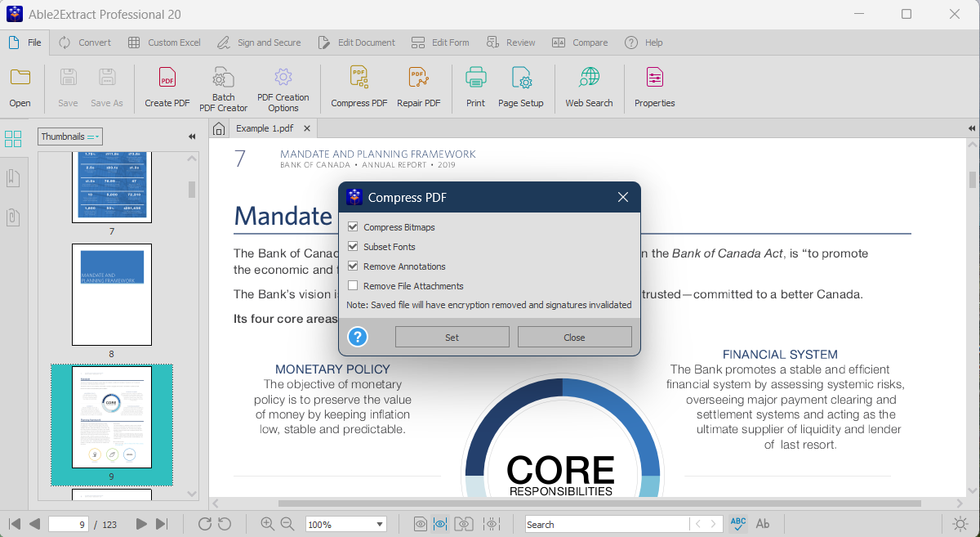980x537 pixels.
Task: Start the Repair PDF tool
Action: (x=419, y=86)
